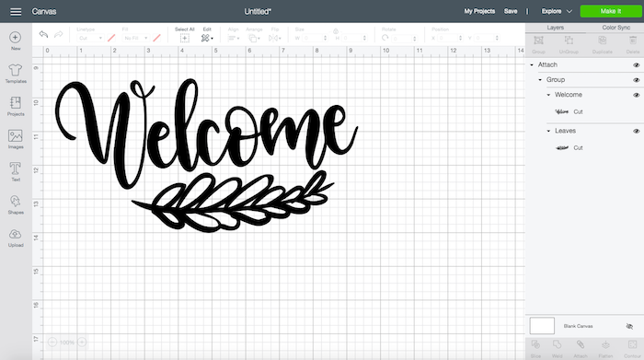644x360 pixels.
Task: Zoom in with the plus button
Action: (x=82, y=342)
